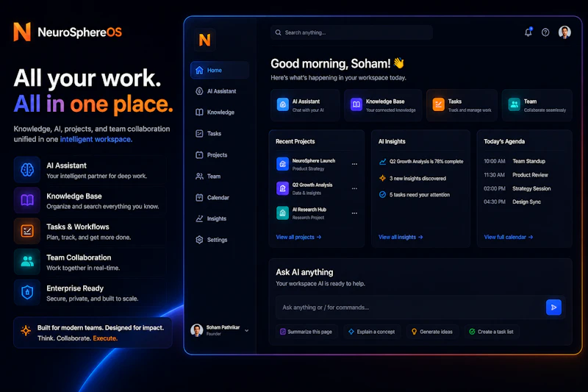Click the purple Knowledge Base card icon
This screenshot has height=392, width=588.
(x=356, y=104)
